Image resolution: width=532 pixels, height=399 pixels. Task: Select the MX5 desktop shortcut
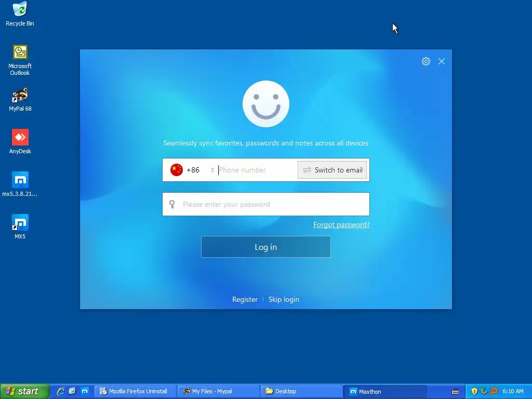[20, 227]
